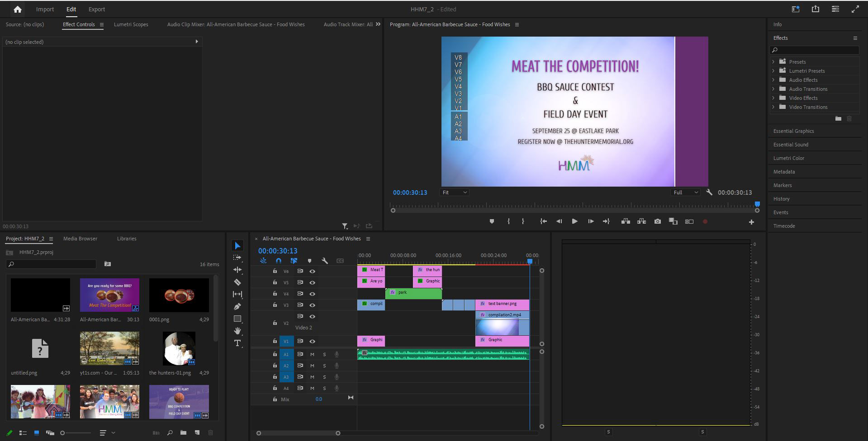Expand Video Transitions folder
Screen dimensions: 868x441
pos(773,107)
